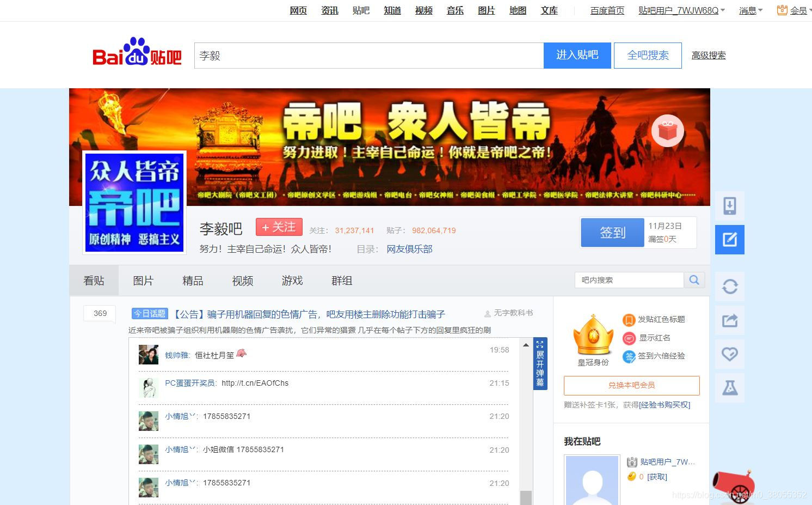Click 钱帅雅's avatar thumbnail
The width and height of the screenshot is (812, 505).
[149, 355]
